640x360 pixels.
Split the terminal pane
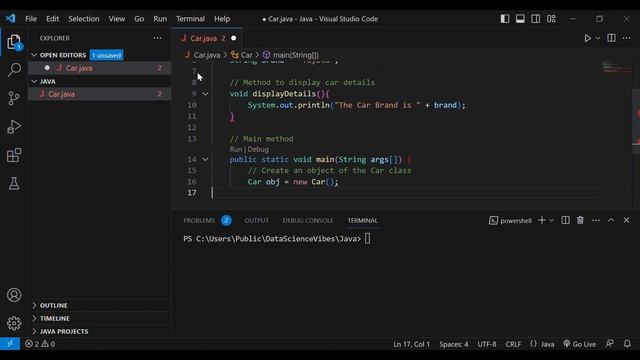(x=565, y=220)
